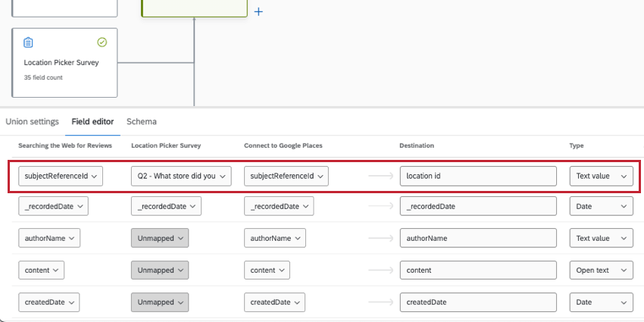The image size is (644, 322).
Task: Open the Unmapped dropdown in the authorName row
Action: pos(159,238)
